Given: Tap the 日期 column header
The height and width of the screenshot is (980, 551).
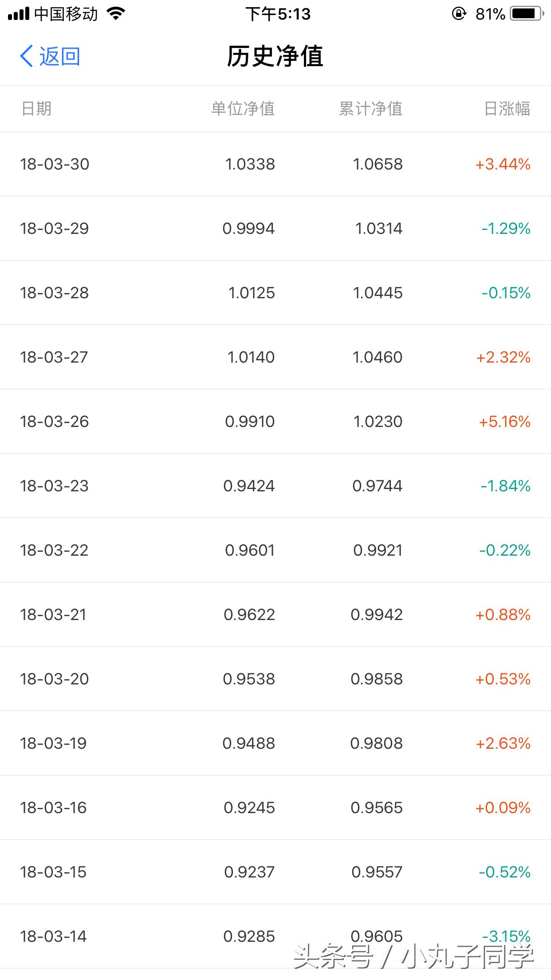Looking at the screenshot, I should pyautogui.click(x=36, y=109).
